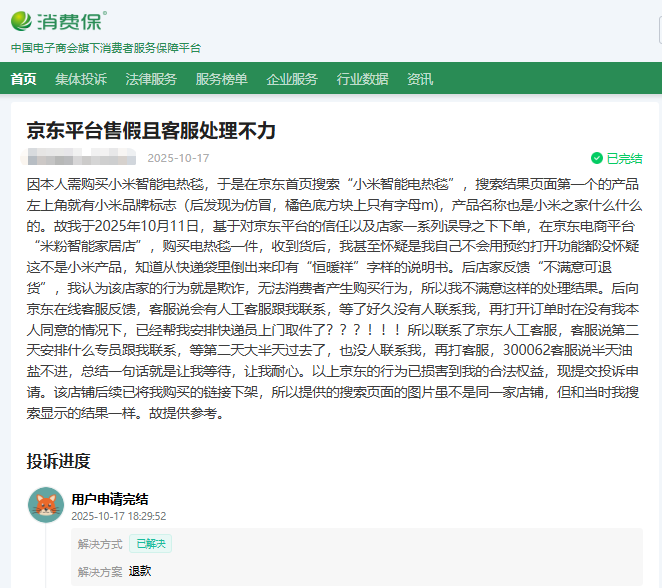Open the 企业服务 navigation item
The width and height of the screenshot is (662, 588).
[292, 80]
